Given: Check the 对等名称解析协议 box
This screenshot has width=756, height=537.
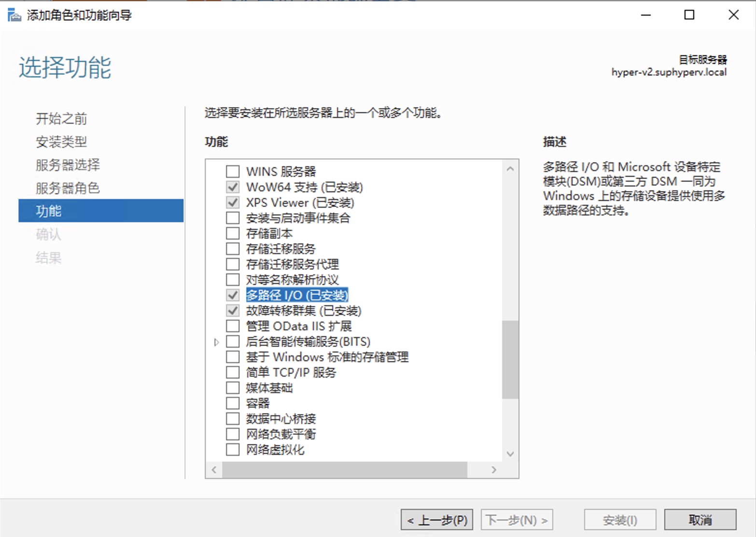Looking at the screenshot, I should 233,280.
